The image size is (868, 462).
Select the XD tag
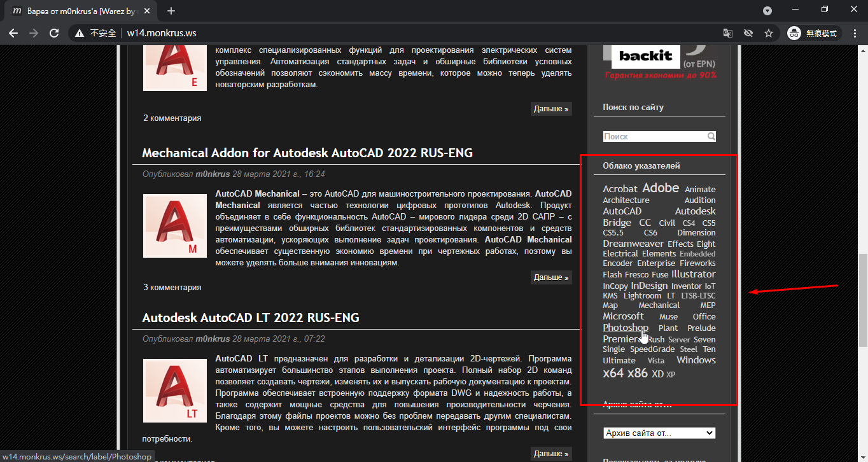click(658, 374)
